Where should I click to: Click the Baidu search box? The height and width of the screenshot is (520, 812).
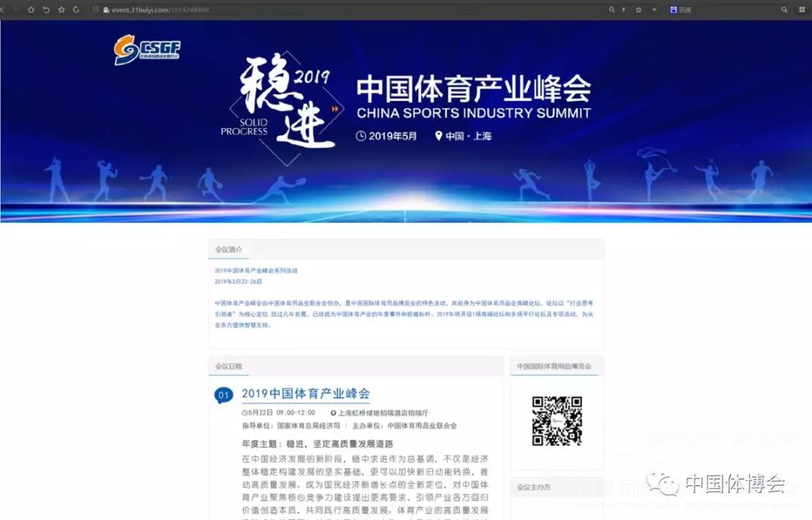(x=728, y=10)
